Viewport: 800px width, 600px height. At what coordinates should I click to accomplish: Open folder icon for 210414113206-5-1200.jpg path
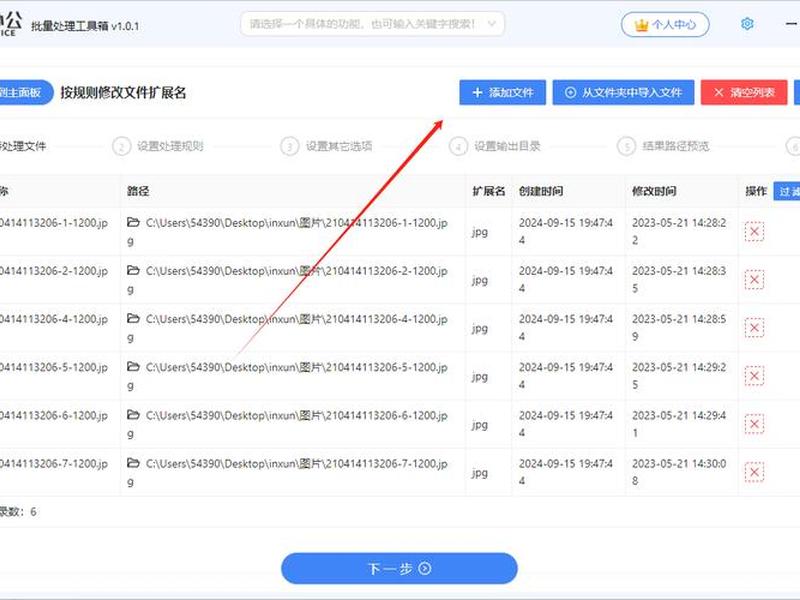pos(133,367)
